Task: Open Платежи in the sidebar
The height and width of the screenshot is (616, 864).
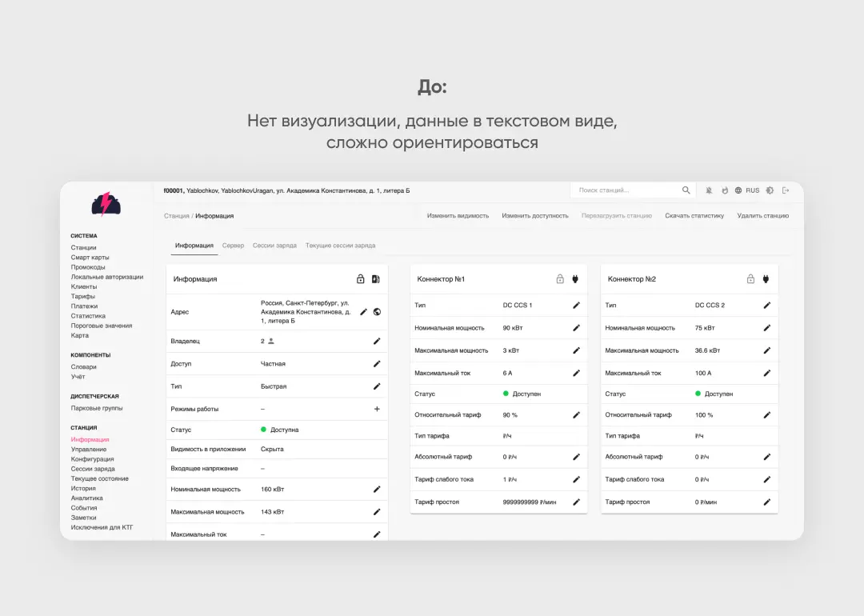Action: point(84,306)
